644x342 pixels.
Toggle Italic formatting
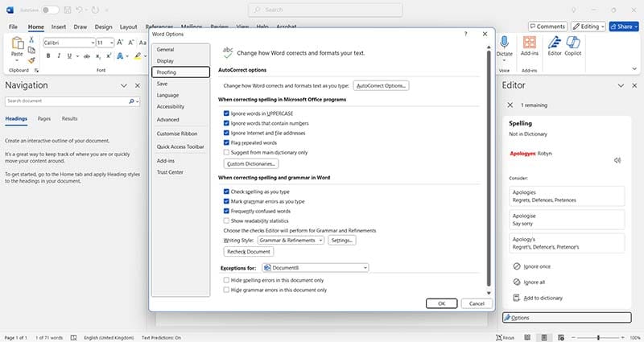point(59,56)
